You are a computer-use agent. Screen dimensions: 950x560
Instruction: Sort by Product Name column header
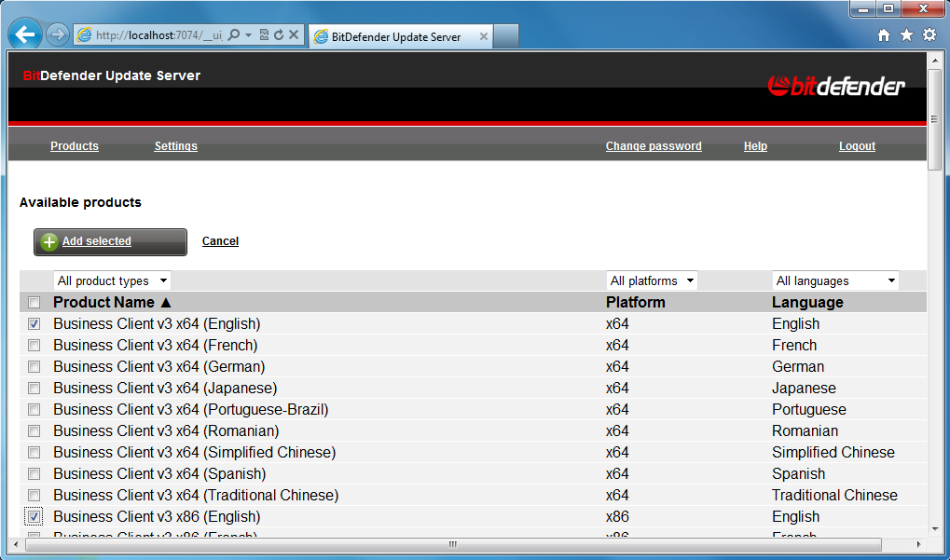[x=112, y=302]
